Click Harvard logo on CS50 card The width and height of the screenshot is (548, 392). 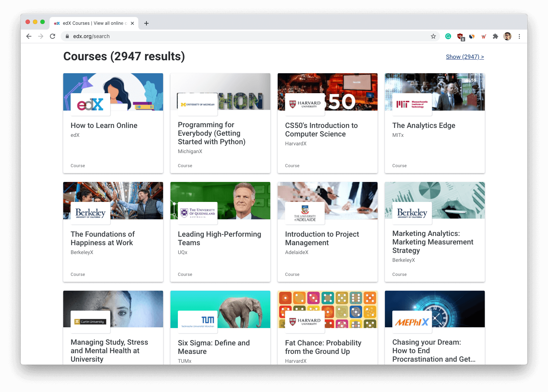305,104
